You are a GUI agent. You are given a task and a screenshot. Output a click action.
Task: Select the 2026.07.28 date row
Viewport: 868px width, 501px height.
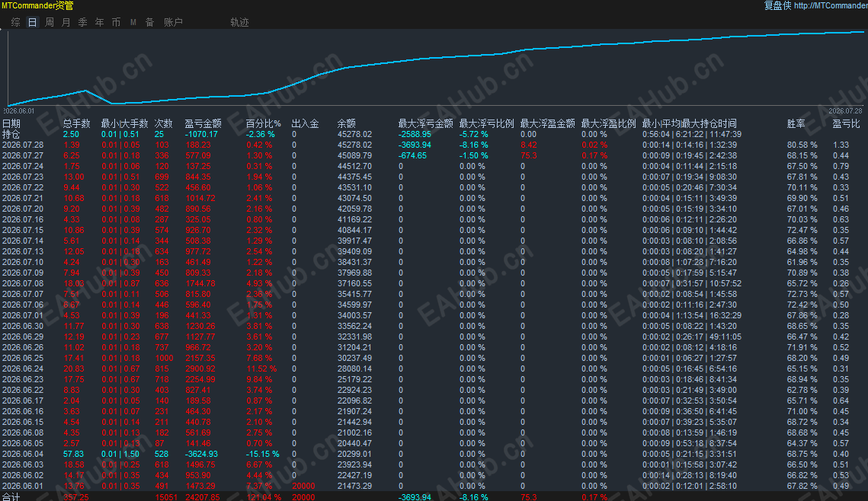(23, 145)
